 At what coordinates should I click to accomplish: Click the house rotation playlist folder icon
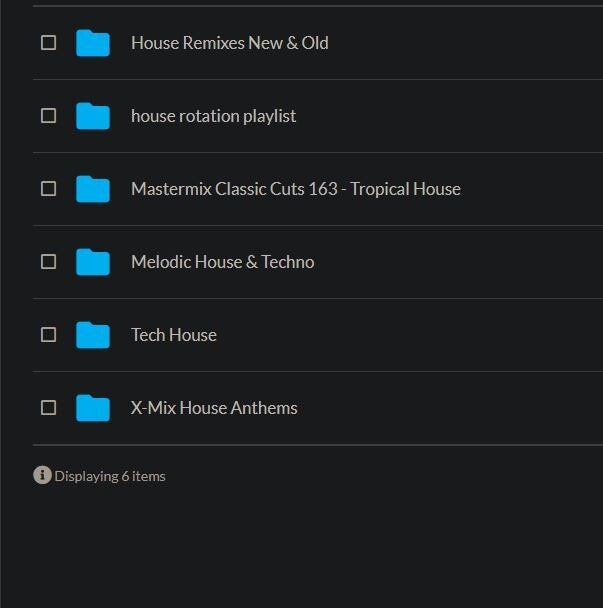click(93, 116)
